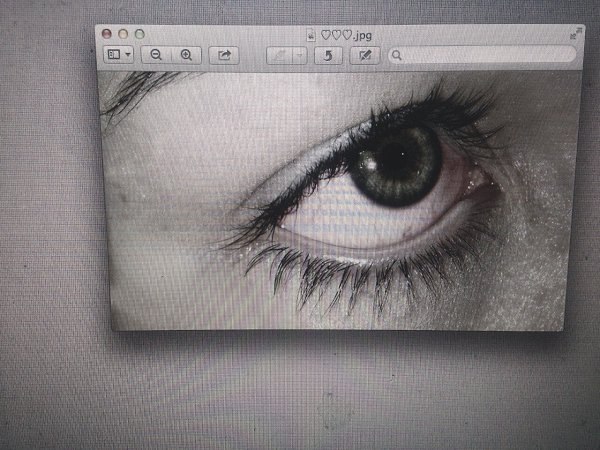Open the sidebar view menu button
Image resolution: width=600 pixels, height=450 pixels.
(x=114, y=55)
